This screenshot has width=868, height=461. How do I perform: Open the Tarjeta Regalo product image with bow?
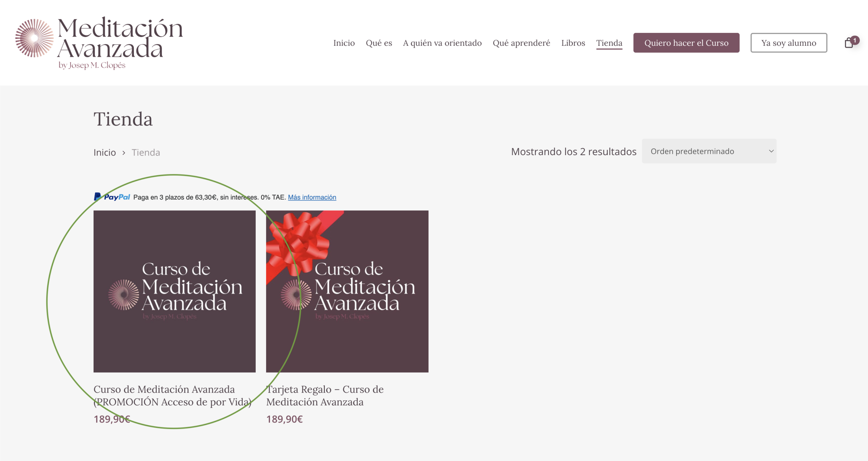point(347,291)
